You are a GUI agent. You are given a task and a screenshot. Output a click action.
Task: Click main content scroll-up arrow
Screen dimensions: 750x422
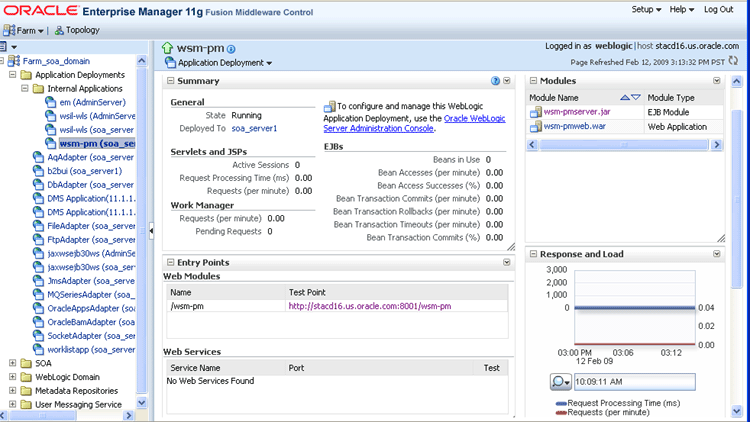(x=737, y=81)
